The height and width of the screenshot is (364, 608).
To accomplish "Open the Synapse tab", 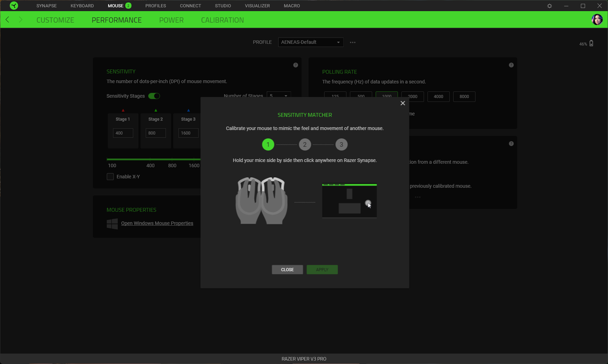I will [47, 6].
